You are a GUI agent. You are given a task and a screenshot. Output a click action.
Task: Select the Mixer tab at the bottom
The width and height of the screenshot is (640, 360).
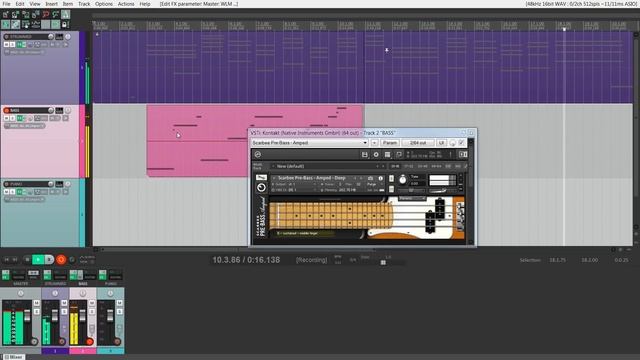pyautogui.click(x=13, y=357)
